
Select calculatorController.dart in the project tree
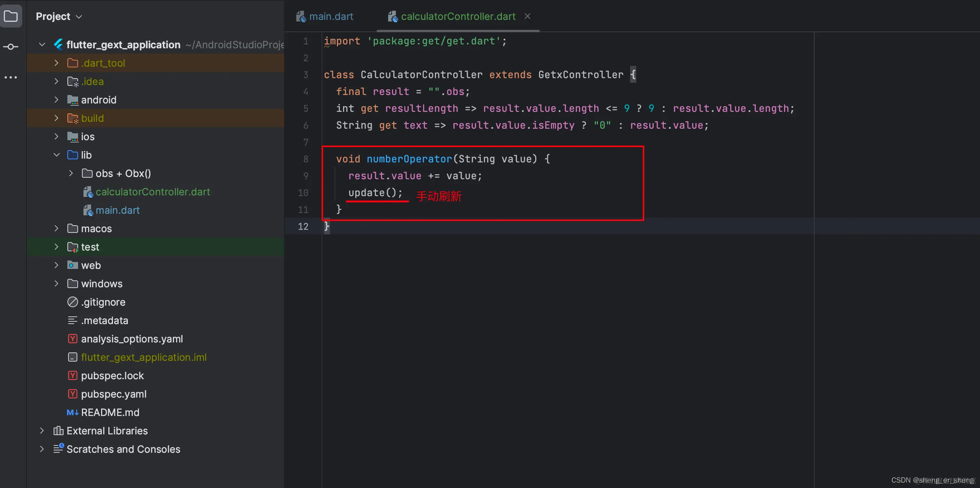[x=152, y=192]
